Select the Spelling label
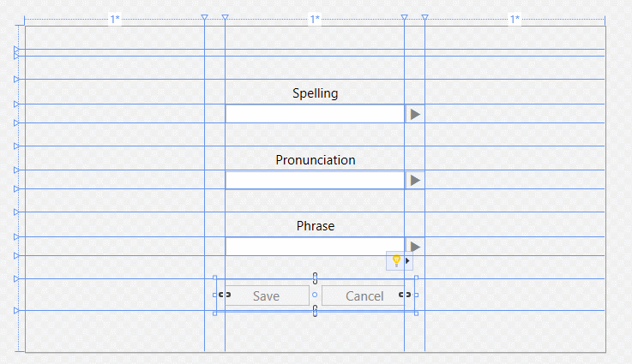632x364 pixels. pyautogui.click(x=316, y=93)
